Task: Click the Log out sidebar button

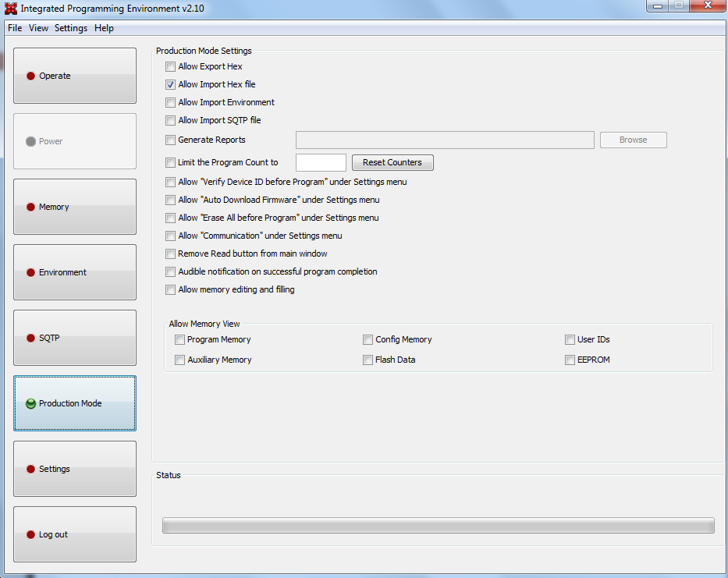Action: 74,534
